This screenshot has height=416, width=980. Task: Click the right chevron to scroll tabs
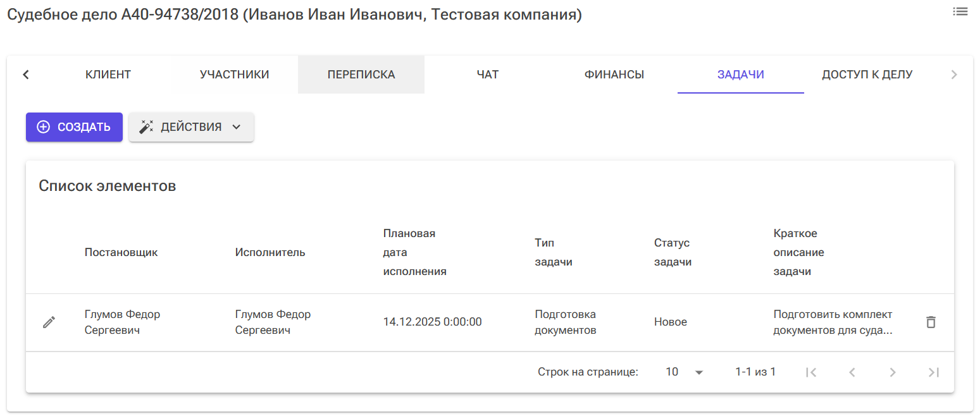pos(954,74)
